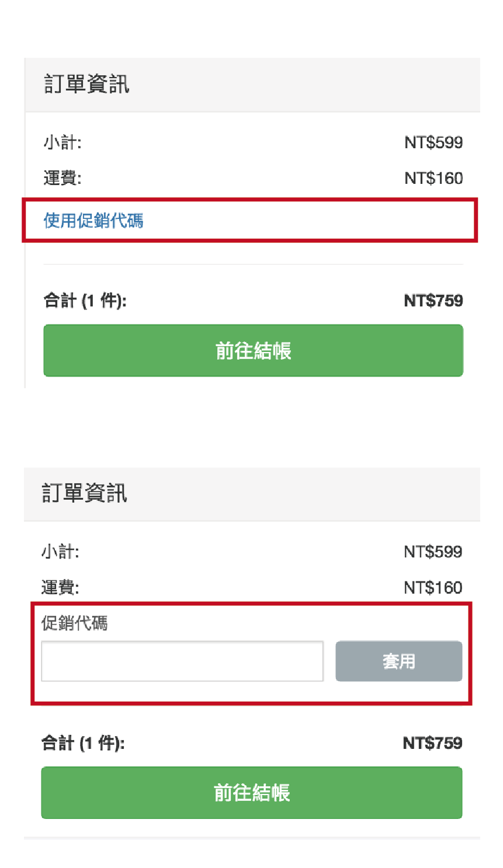The image size is (503, 868).
Task: Click 前往結帳 button below the promo input field
Action: [x=251, y=793]
